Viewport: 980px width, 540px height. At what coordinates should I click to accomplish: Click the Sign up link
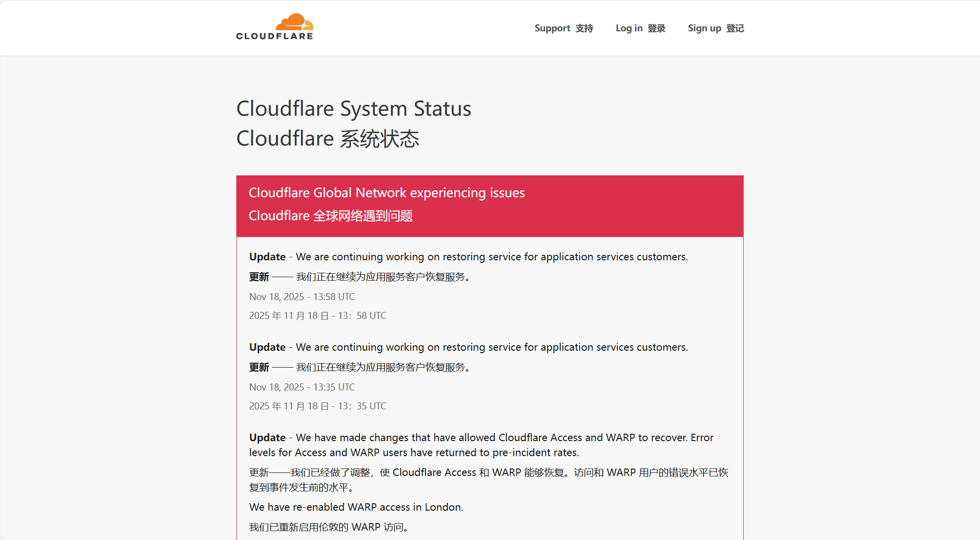(x=715, y=28)
